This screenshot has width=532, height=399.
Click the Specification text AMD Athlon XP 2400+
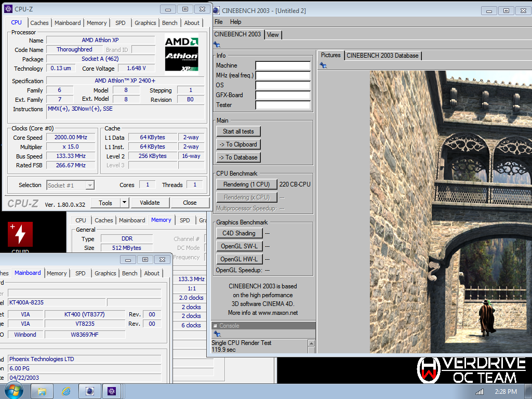coord(125,81)
